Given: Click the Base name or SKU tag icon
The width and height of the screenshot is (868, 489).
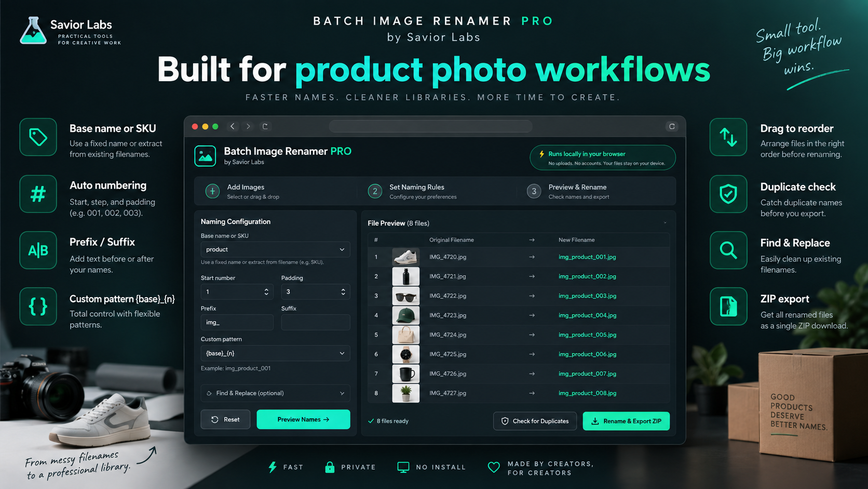Looking at the screenshot, I should click(x=38, y=137).
